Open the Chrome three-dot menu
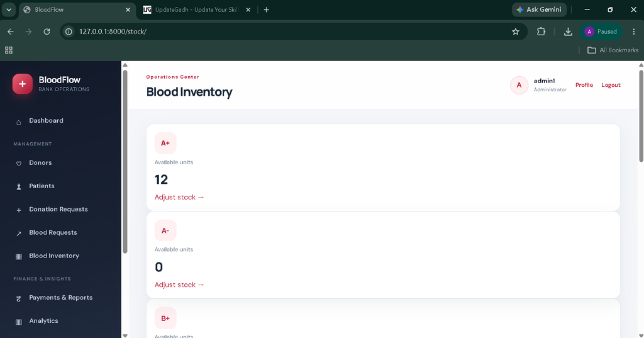644x338 pixels. point(634,31)
